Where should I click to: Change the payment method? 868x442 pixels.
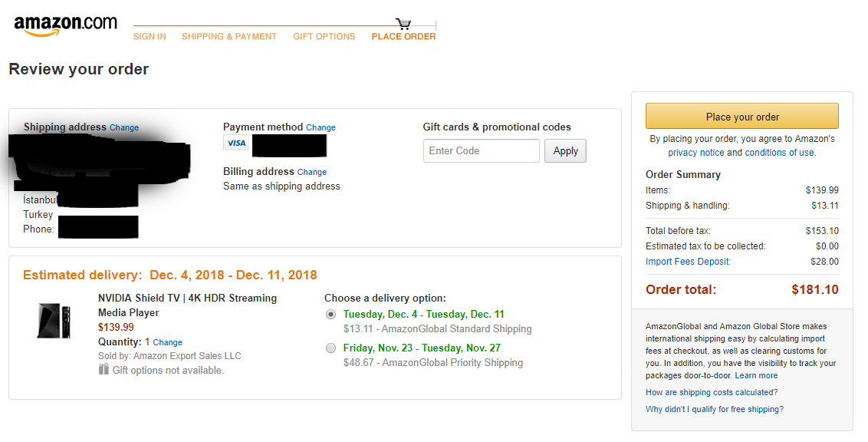[x=321, y=127]
